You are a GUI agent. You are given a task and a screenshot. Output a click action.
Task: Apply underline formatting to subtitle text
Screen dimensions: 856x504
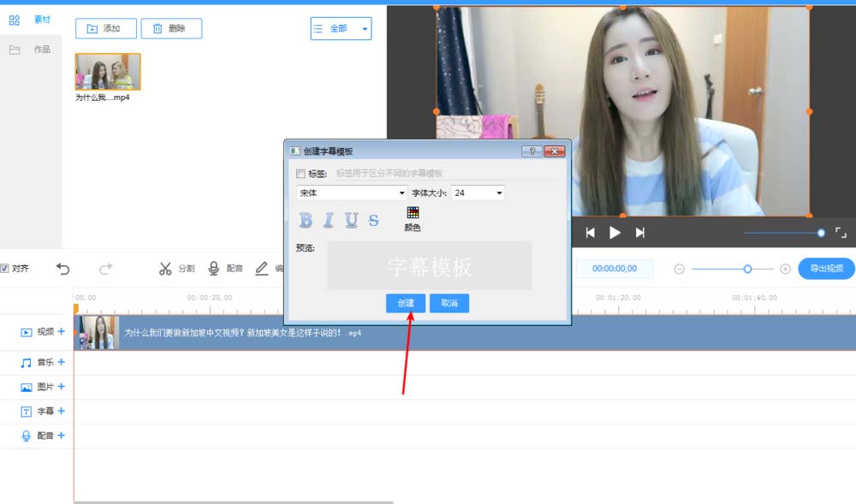pyautogui.click(x=349, y=220)
